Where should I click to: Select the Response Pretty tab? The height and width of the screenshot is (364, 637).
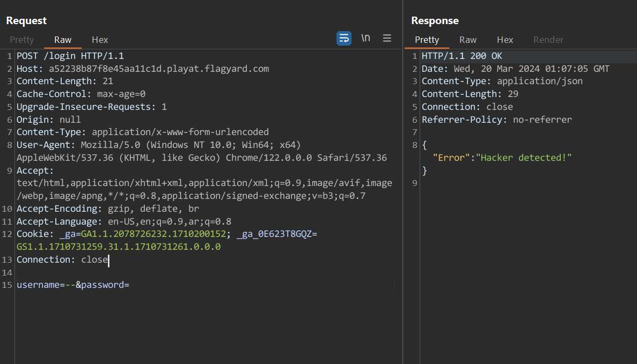pos(427,40)
